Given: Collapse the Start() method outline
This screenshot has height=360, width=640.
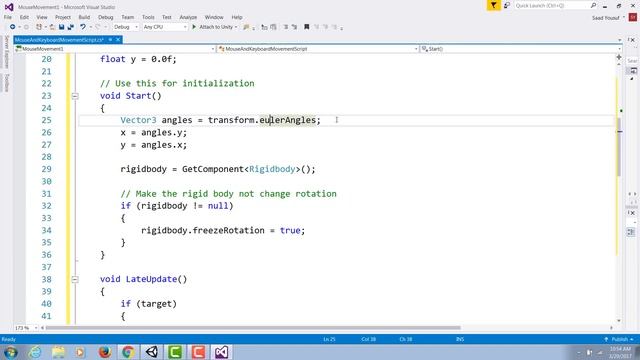Looking at the screenshot, I should click(x=75, y=96).
